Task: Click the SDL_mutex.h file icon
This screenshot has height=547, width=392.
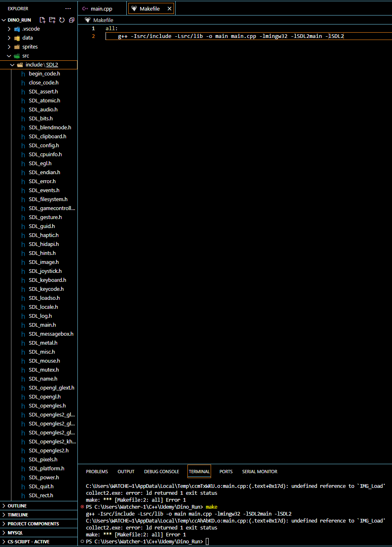Action: click(23, 370)
